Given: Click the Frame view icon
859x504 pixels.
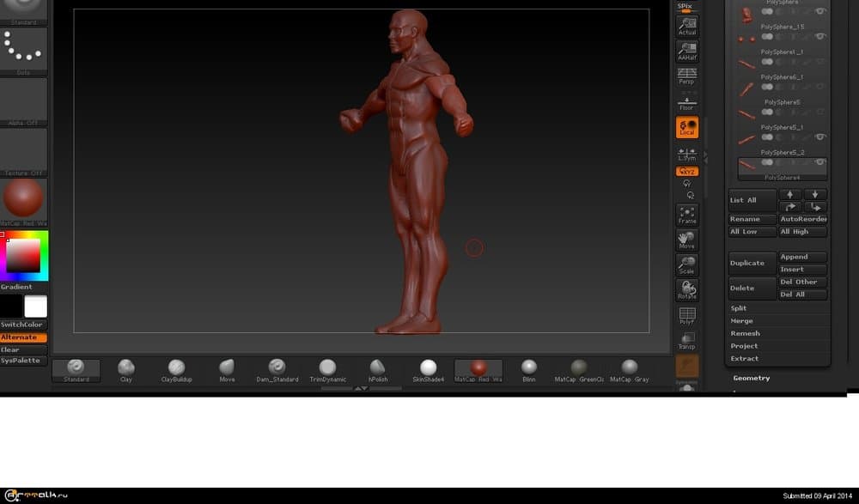Looking at the screenshot, I should tap(686, 215).
